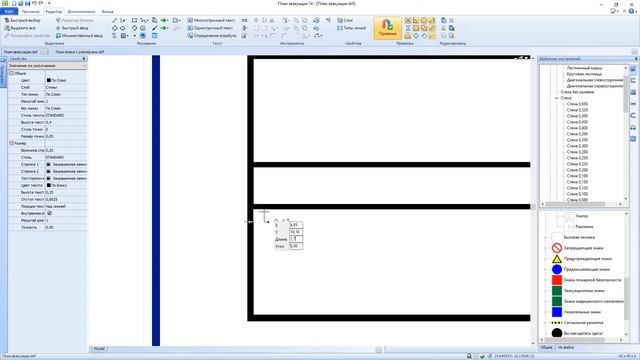Insert Многострочный текст multiline text

211,20
